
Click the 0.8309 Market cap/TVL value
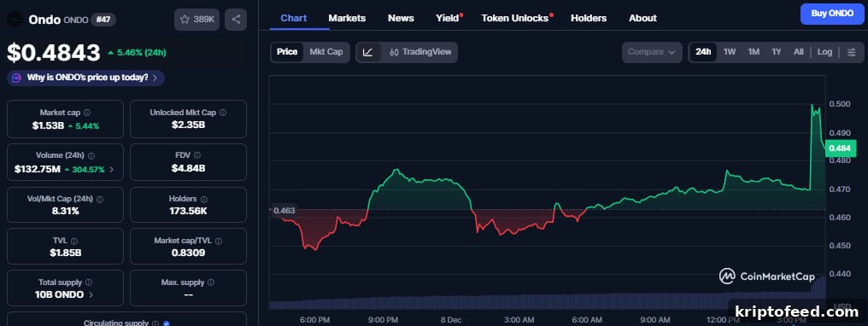tap(188, 253)
